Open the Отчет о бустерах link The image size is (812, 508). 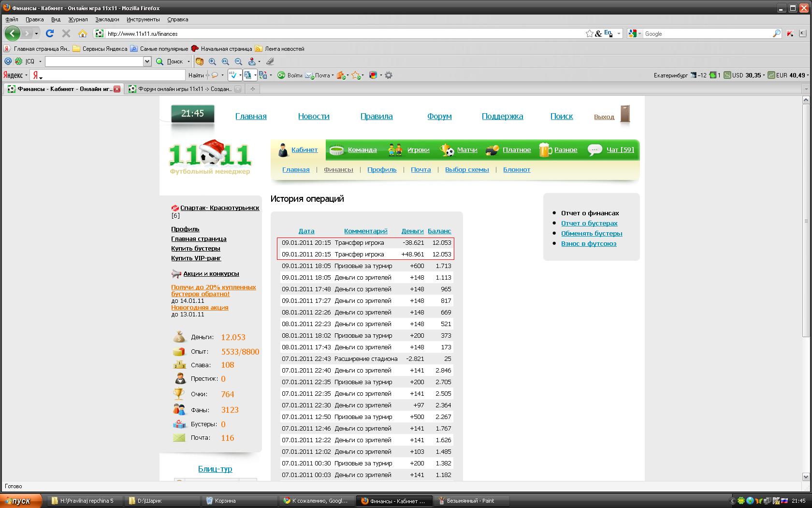click(x=589, y=223)
